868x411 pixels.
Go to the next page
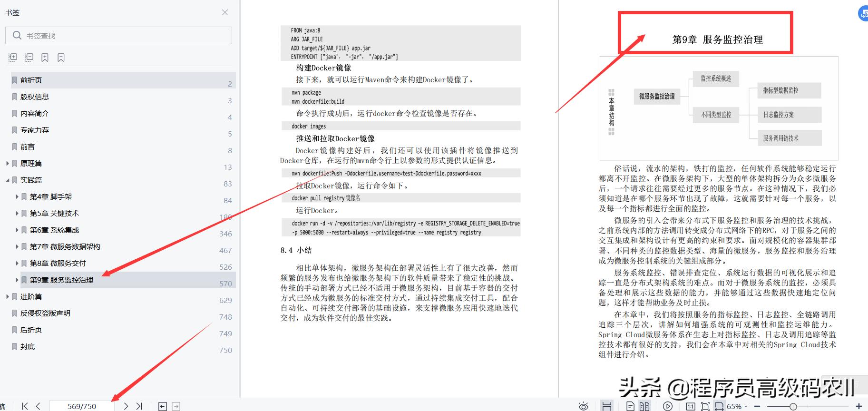tap(126, 406)
